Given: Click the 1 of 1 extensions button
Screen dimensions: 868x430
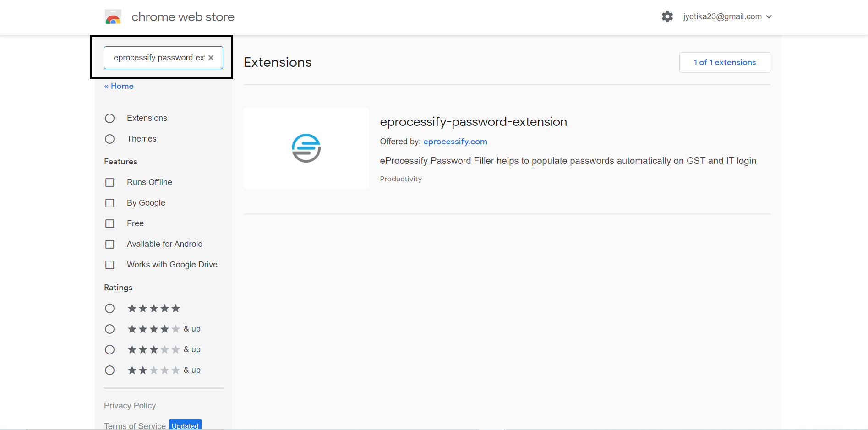Looking at the screenshot, I should pyautogui.click(x=725, y=62).
